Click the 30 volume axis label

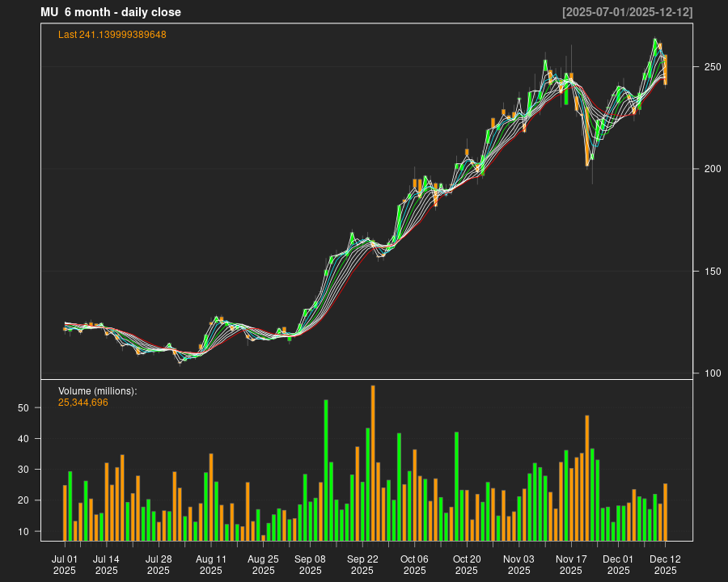coord(23,470)
